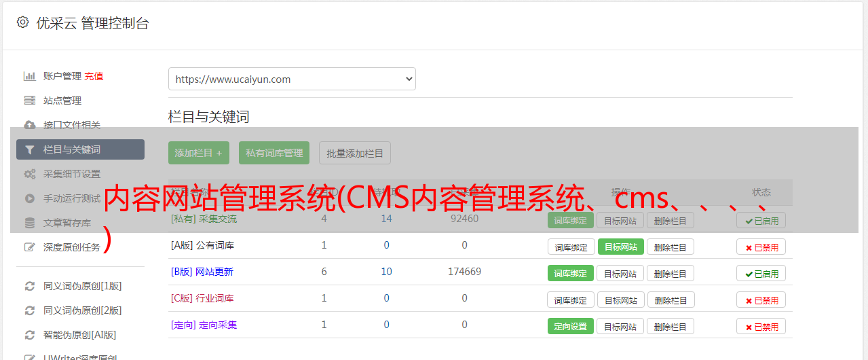
Task: Toggle 已启用 status for 采集交流
Action: (761, 220)
